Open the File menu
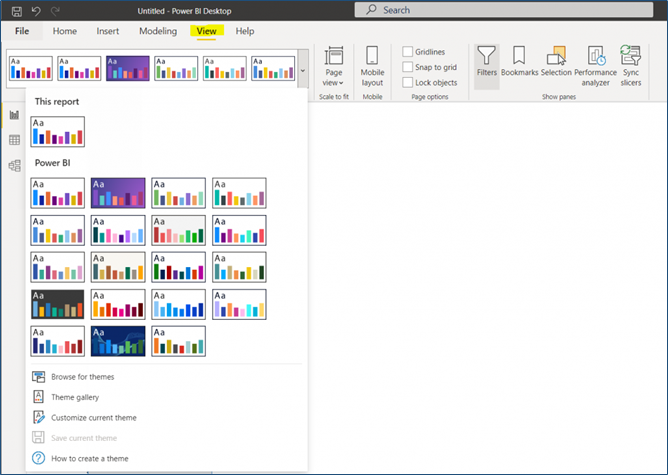This screenshot has width=668, height=475. click(22, 31)
